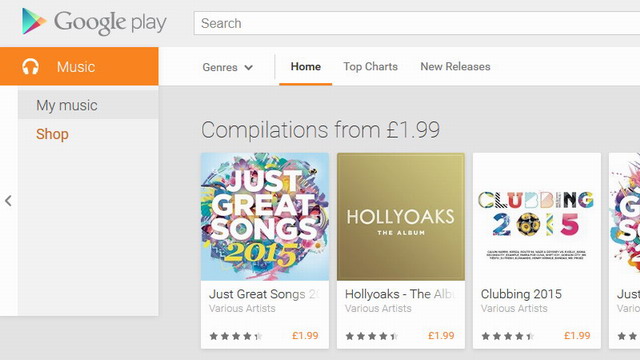Click £1.99 price for Just Great Songs
This screenshot has height=360, width=640.
[x=305, y=336]
